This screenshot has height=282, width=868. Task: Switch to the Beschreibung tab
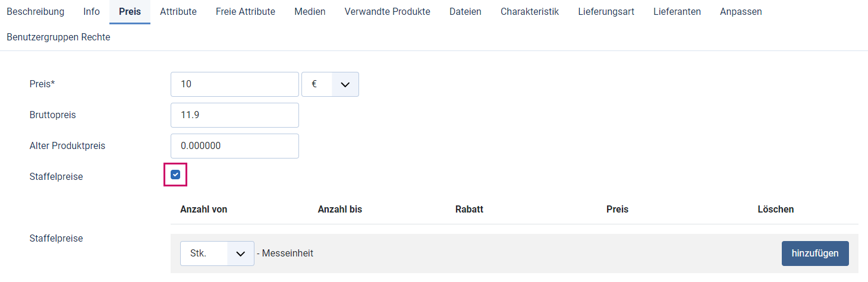pyautogui.click(x=36, y=12)
